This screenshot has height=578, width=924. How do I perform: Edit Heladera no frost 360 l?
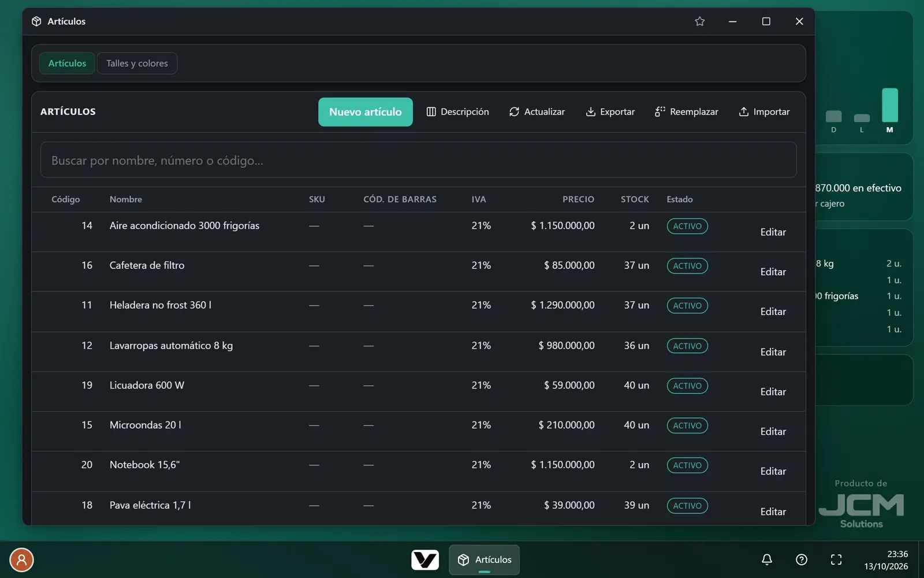tap(773, 312)
